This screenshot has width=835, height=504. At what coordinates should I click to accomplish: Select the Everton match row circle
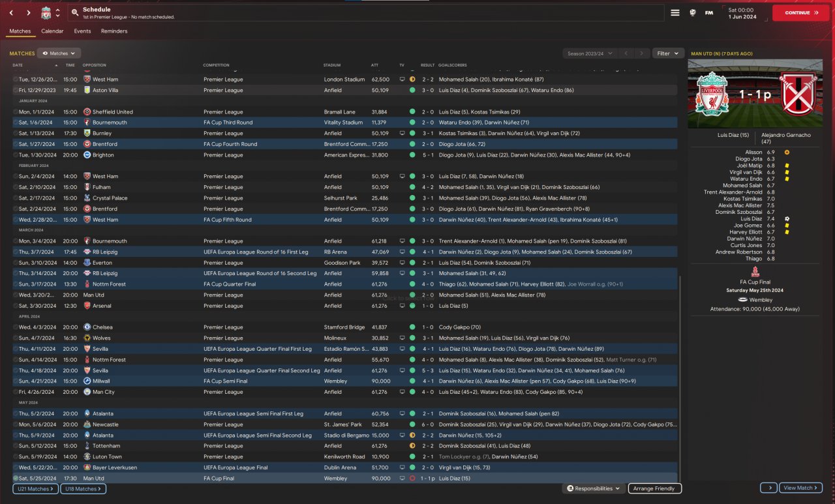click(16, 263)
